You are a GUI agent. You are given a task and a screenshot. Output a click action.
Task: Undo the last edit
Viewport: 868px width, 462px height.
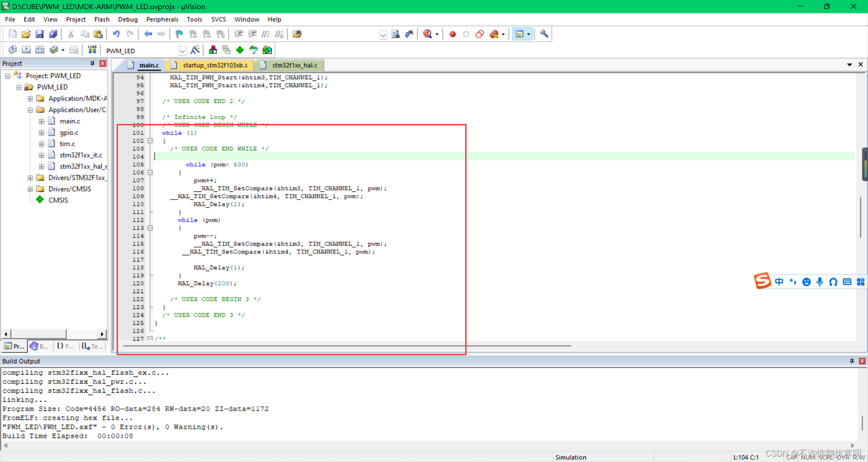pyautogui.click(x=116, y=34)
